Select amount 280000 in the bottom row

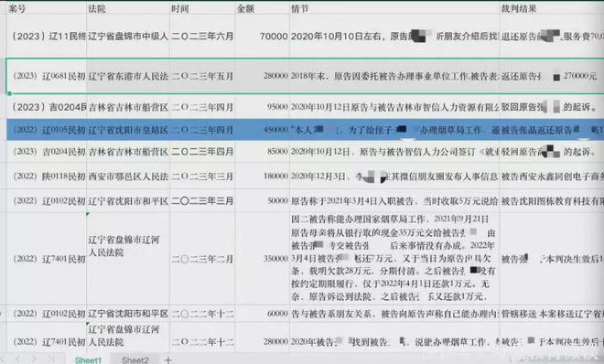(x=263, y=337)
